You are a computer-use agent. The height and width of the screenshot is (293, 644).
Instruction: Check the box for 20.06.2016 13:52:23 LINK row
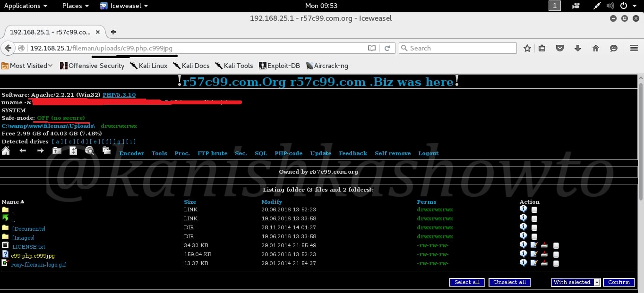[534, 210]
